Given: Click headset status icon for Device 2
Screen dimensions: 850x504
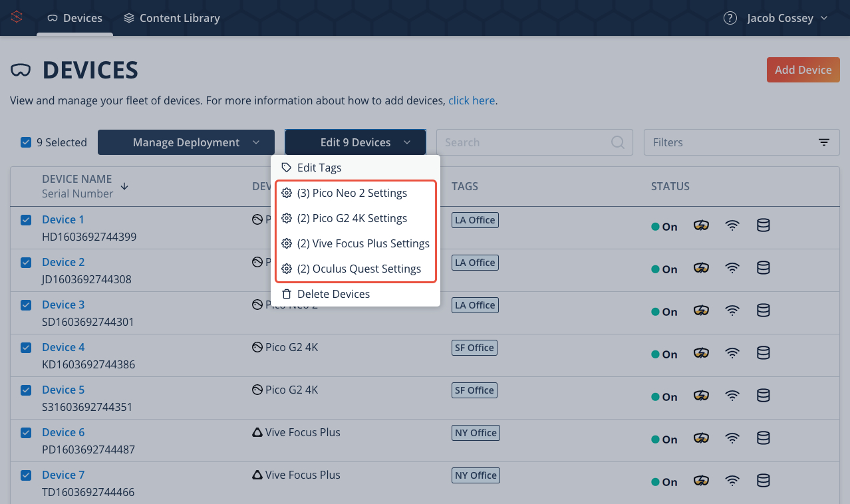Looking at the screenshot, I should 701,269.
